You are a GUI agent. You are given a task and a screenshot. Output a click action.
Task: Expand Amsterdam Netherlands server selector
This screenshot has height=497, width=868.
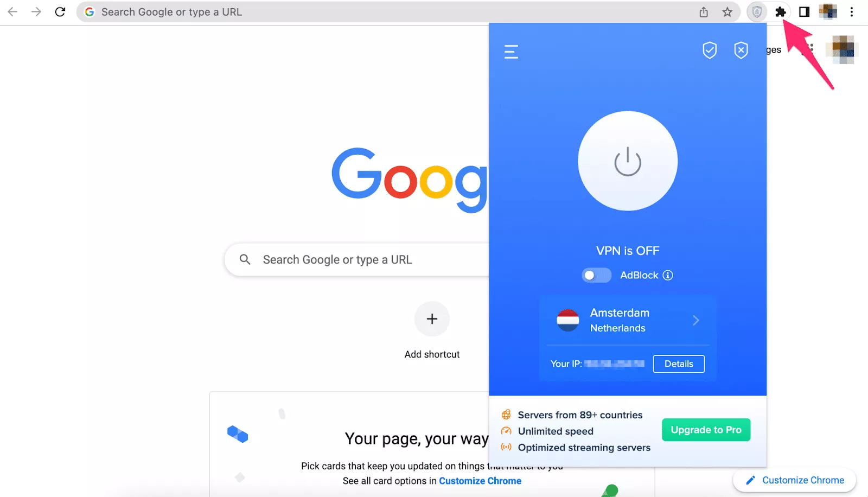[628, 320]
